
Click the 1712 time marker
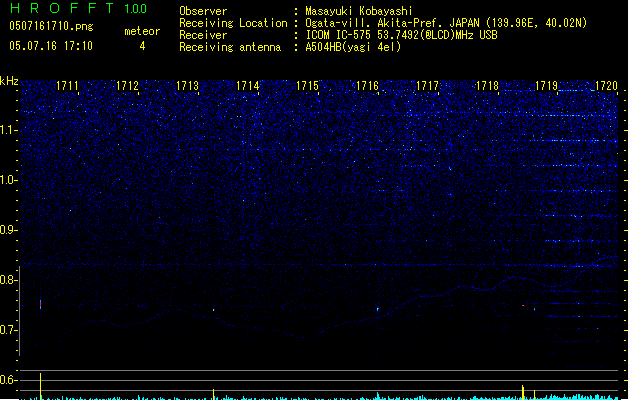127,86
